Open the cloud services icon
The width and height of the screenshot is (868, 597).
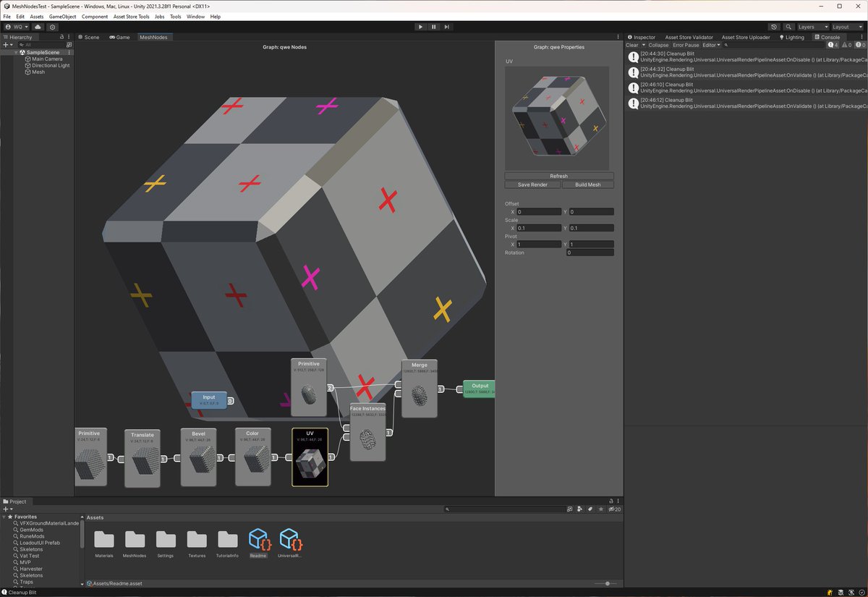[x=38, y=27]
